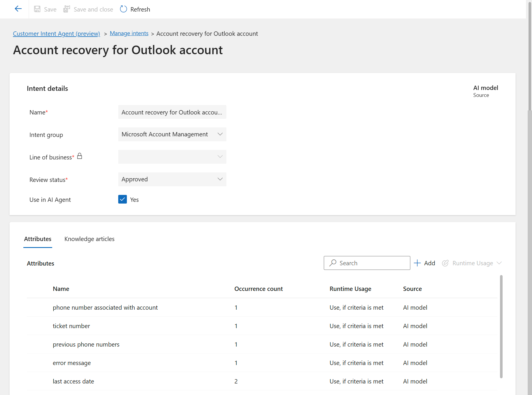Screen dimensions: 532x395
Task: Expand the Intent group dropdown
Action: tap(220, 134)
